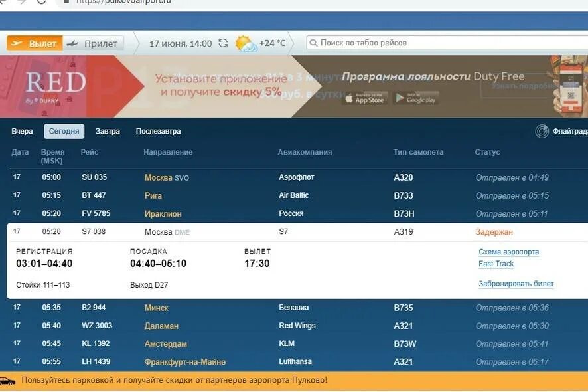Click the Статус column header
588x392 pixels.
(487, 152)
